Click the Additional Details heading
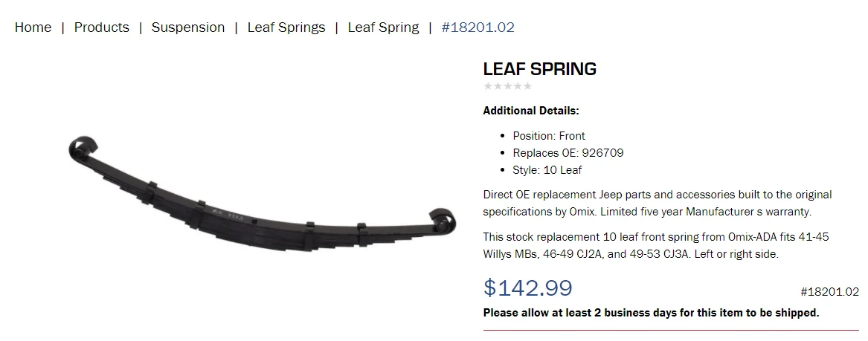 pos(531,111)
